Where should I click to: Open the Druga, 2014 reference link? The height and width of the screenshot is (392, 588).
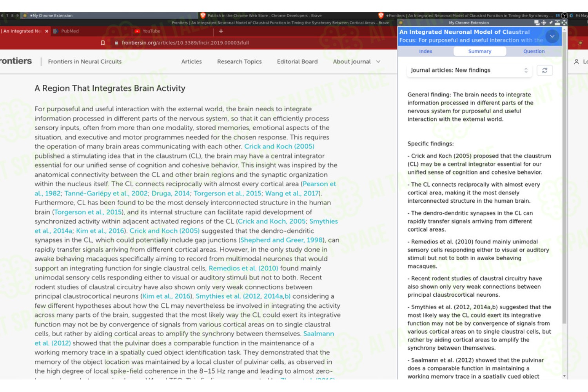pos(171,193)
